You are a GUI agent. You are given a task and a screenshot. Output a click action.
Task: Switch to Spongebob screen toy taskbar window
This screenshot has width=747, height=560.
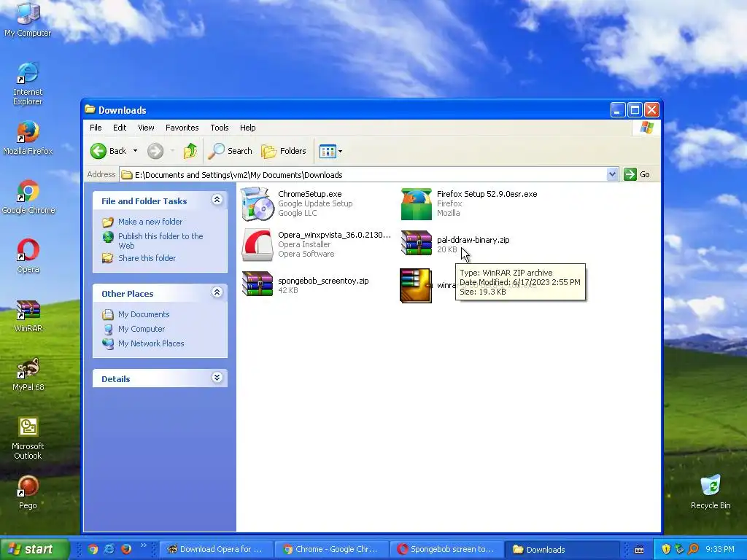pyautogui.click(x=447, y=549)
